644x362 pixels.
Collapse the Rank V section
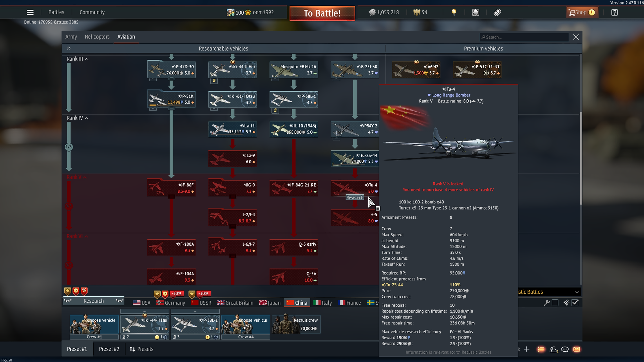click(x=77, y=177)
